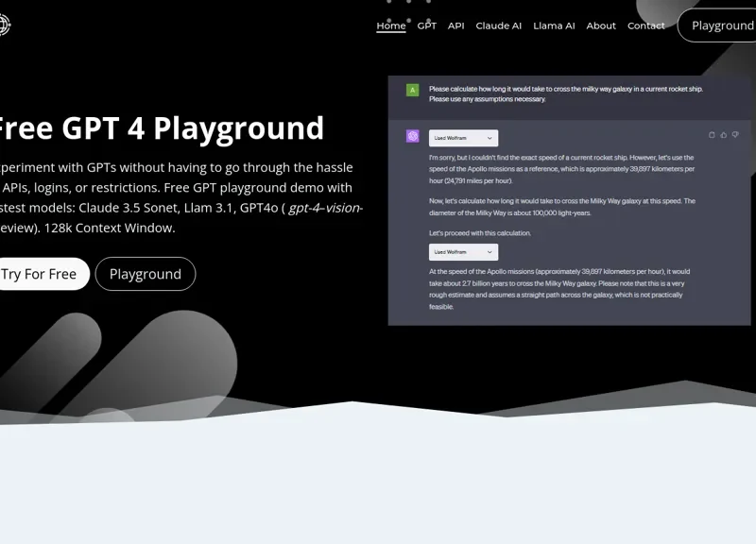The width and height of the screenshot is (756, 544).
Task: Copy the assistant response with the clipboard icon
Action: pyautogui.click(x=712, y=135)
